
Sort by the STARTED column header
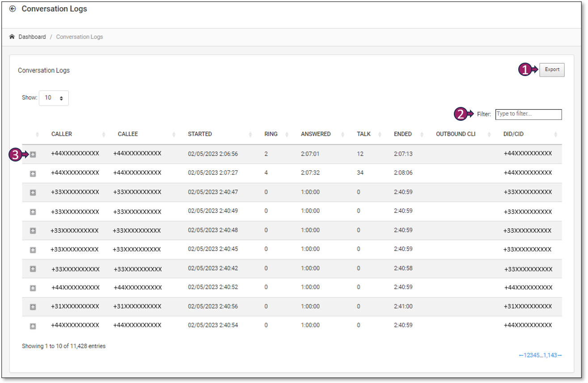pos(200,134)
